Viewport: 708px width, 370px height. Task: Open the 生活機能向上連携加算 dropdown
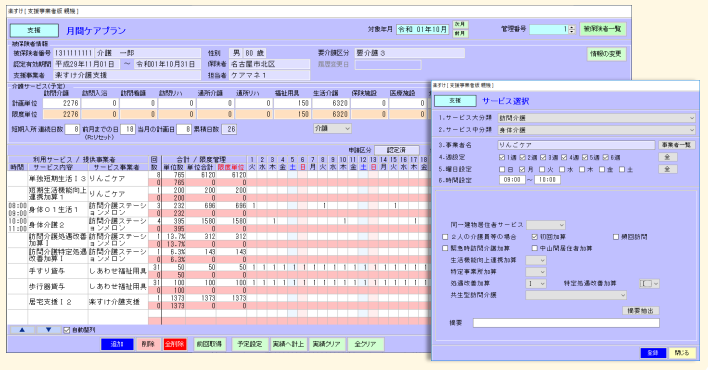pos(536,261)
